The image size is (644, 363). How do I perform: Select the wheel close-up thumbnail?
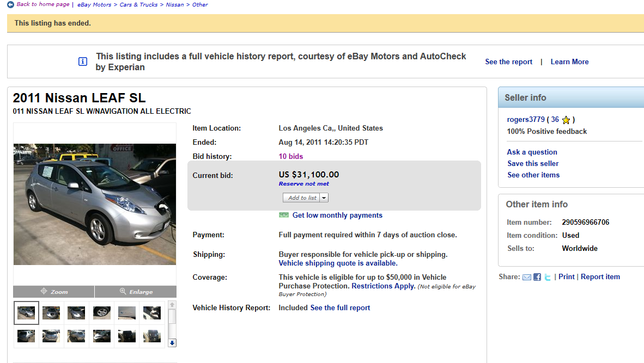pos(102,312)
